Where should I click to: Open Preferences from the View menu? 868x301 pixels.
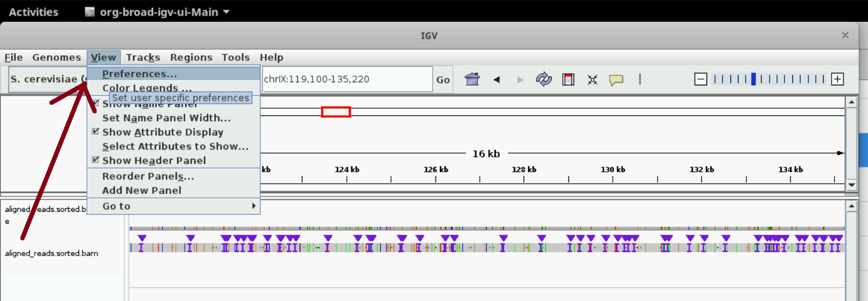tap(173, 74)
